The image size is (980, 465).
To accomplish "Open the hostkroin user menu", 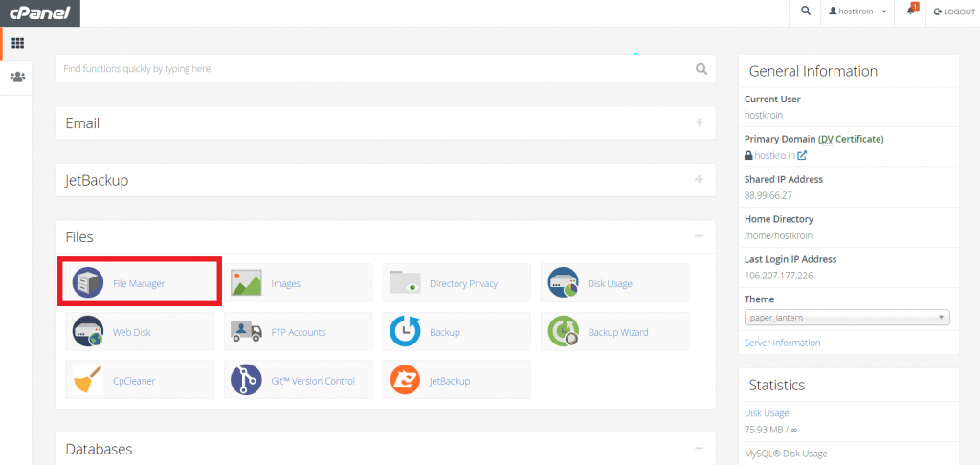I will pos(857,11).
